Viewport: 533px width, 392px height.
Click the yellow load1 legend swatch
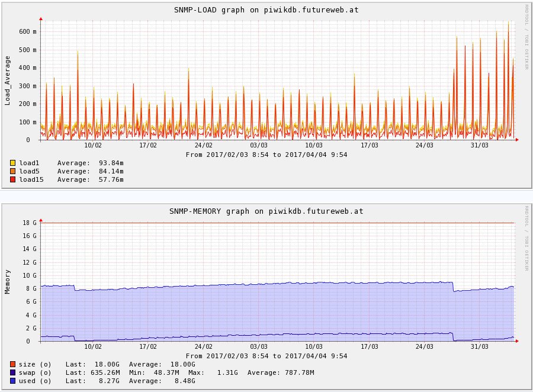point(13,163)
